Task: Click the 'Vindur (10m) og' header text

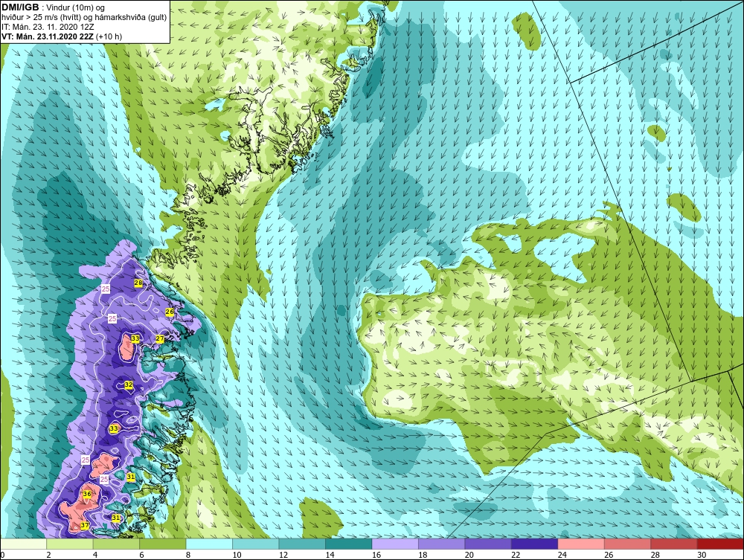Action: [x=77, y=8]
